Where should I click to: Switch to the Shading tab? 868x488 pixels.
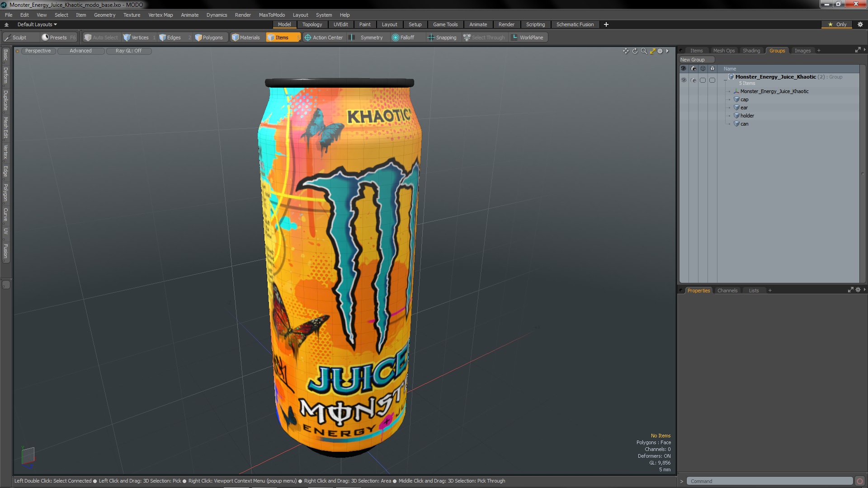[x=751, y=51]
